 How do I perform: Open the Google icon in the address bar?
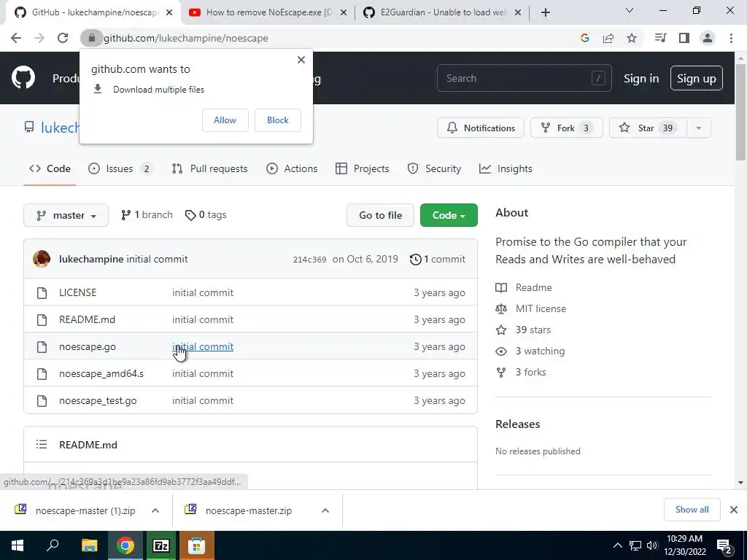point(584,38)
